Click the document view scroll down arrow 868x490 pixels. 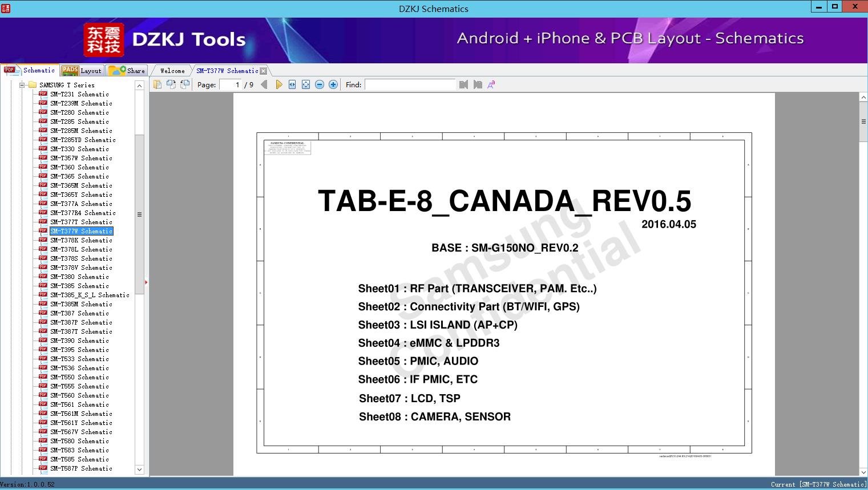[x=863, y=472]
